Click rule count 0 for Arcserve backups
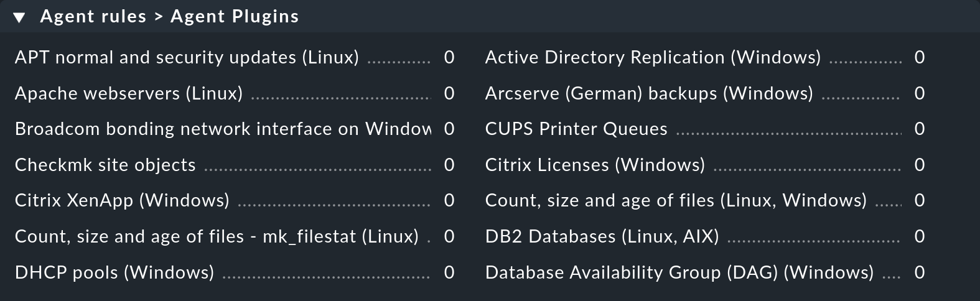Image resolution: width=980 pixels, height=301 pixels. tap(920, 93)
